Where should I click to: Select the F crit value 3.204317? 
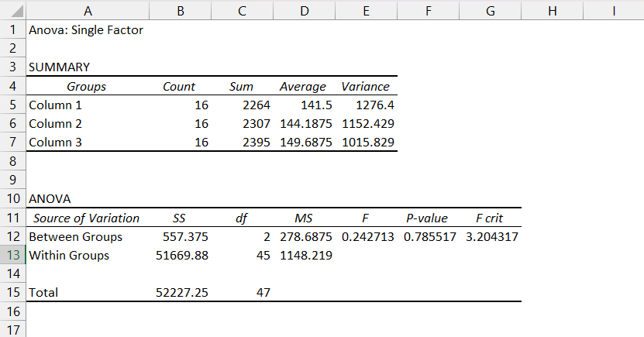(490, 237)
